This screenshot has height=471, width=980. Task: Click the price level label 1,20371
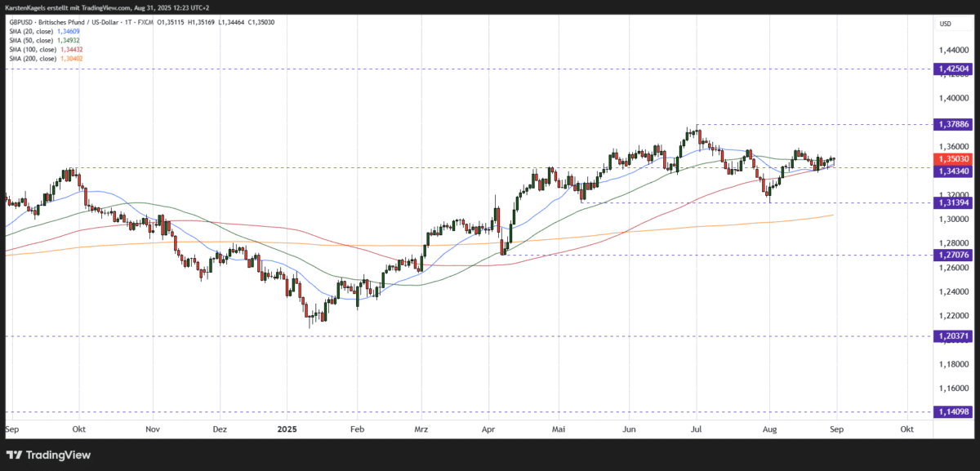click(952, 335)
